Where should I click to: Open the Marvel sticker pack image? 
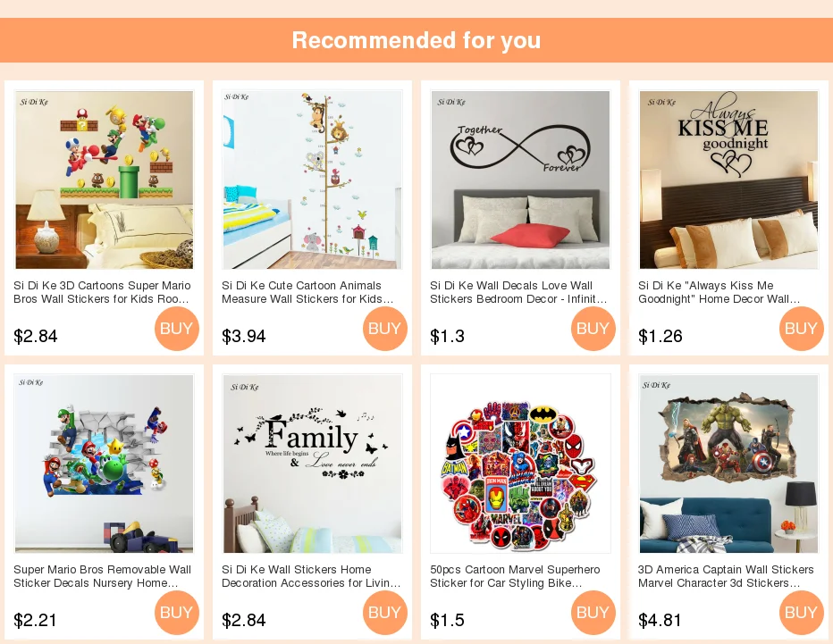point(520,464)
